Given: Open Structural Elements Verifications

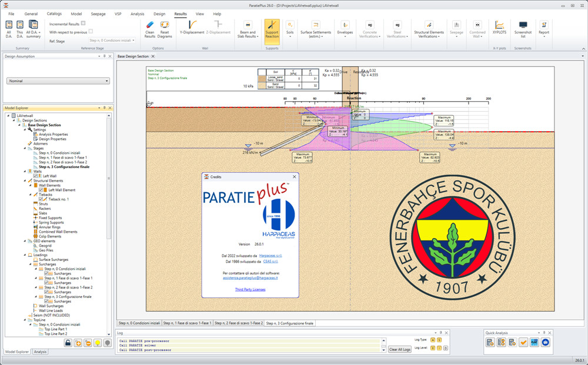Looking at the screenshot, I should tap(429, 29).
